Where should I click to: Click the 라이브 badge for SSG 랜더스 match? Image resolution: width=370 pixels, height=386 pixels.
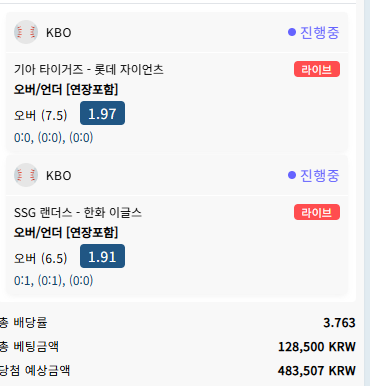click(317, 212)
